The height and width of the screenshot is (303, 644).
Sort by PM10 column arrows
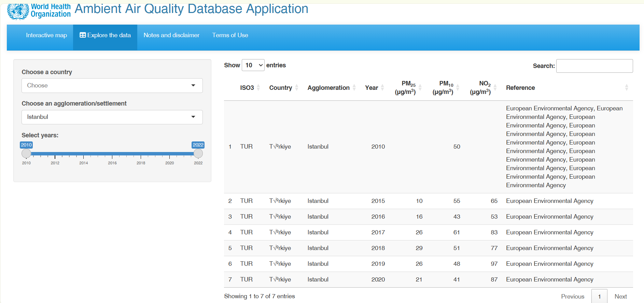pos(458,88)
